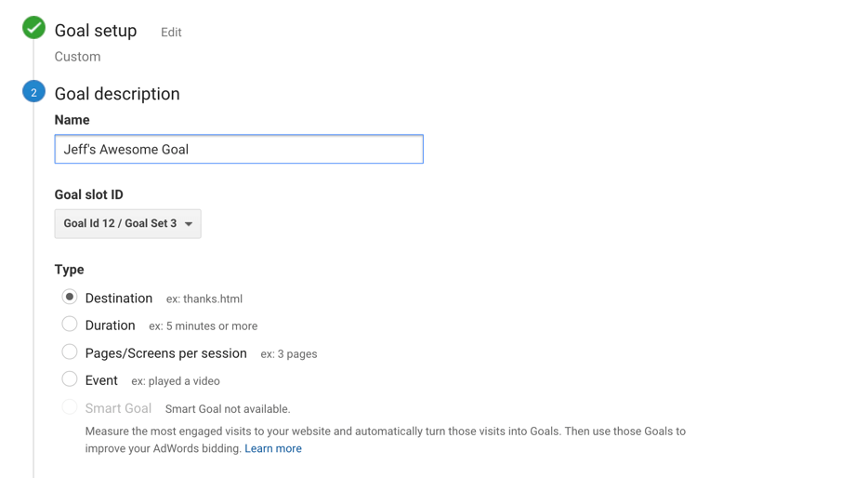This screenshot has width=868, height=478.
Task: Click the Goal description step heading
Action: point(117,94)
